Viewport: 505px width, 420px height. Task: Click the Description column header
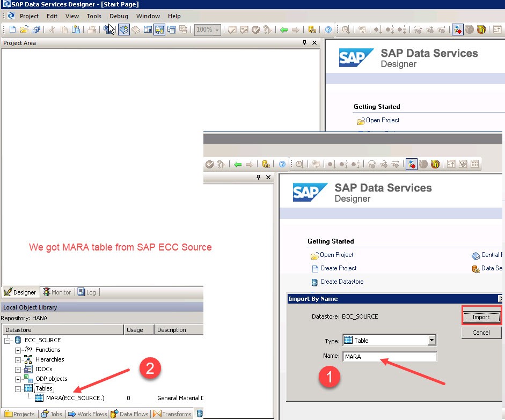click(179, 330)
